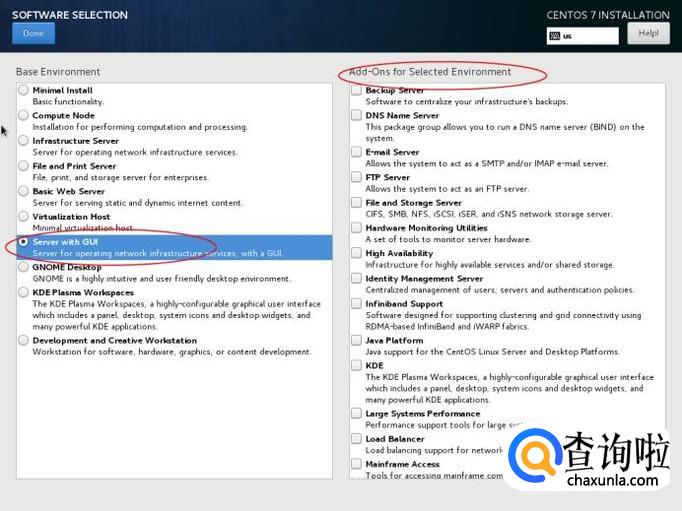Enable the FTP Server add-on
The image size is (682, 511).
(x=357, y=177)
